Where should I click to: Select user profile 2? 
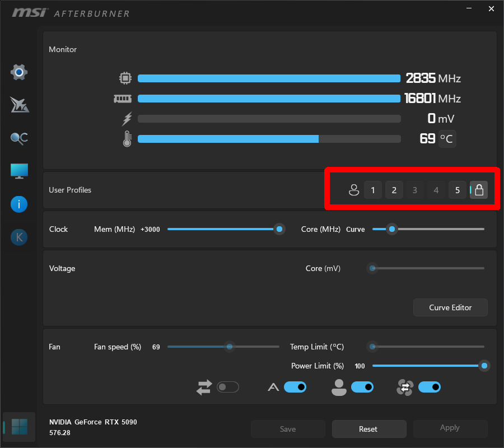pyautogui.click(x=394, y=190)
